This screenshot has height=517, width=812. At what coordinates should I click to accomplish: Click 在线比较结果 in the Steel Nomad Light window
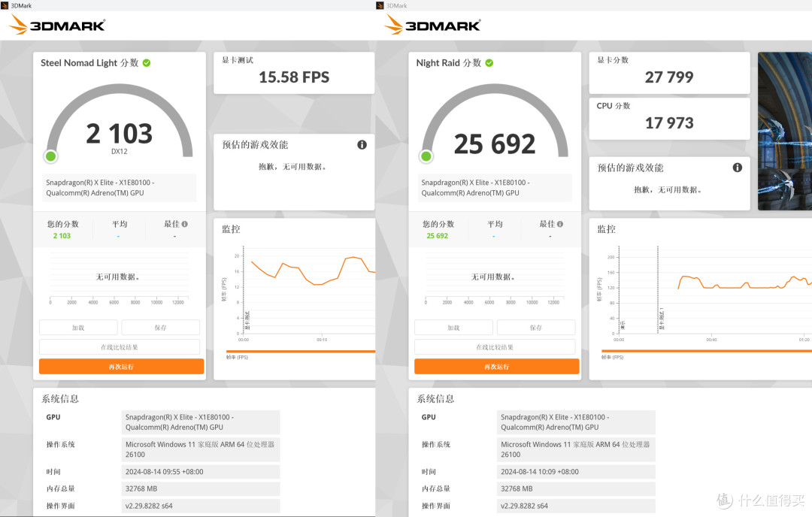120,347
